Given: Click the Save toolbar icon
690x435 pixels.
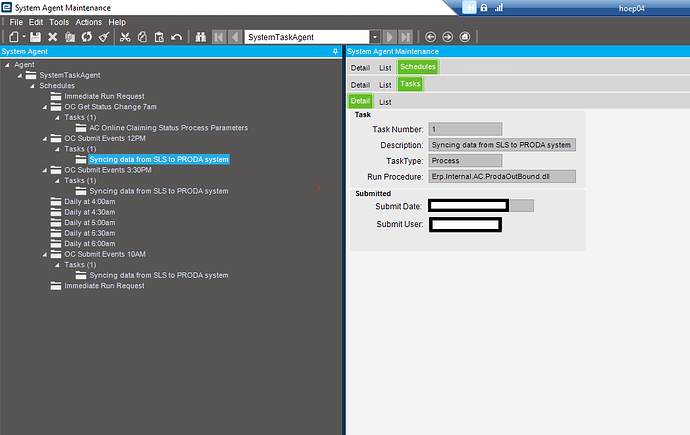Looking at the screenshot, I should click(x=35, y=37).
